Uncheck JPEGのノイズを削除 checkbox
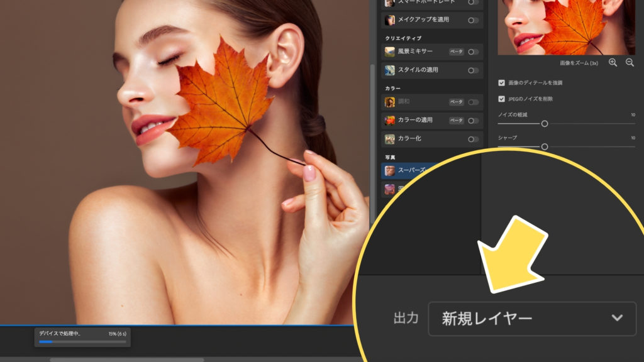Screen dimensions: 644x362 tap(501, 99)
